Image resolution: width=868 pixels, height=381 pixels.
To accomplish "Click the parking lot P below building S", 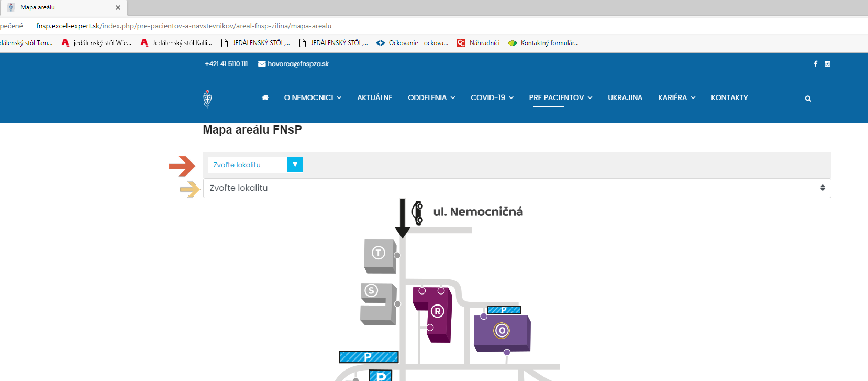I will click(x=369, y=357).
